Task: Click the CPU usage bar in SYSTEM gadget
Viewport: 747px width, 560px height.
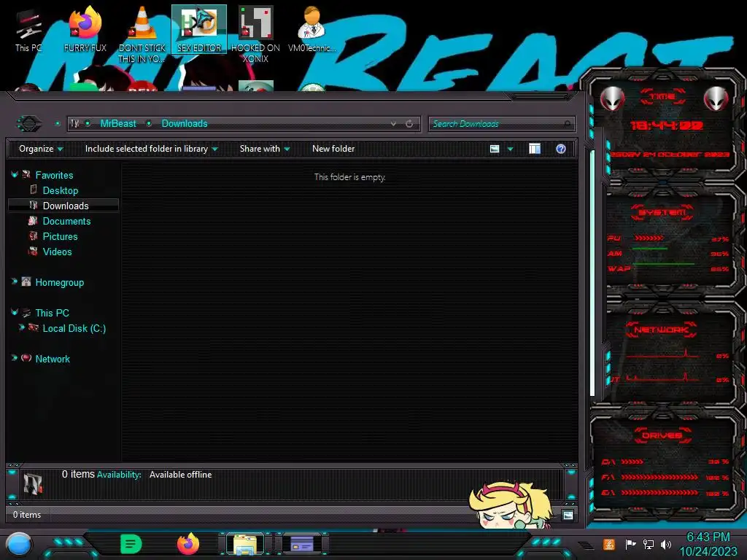Action: coord(649,238)
